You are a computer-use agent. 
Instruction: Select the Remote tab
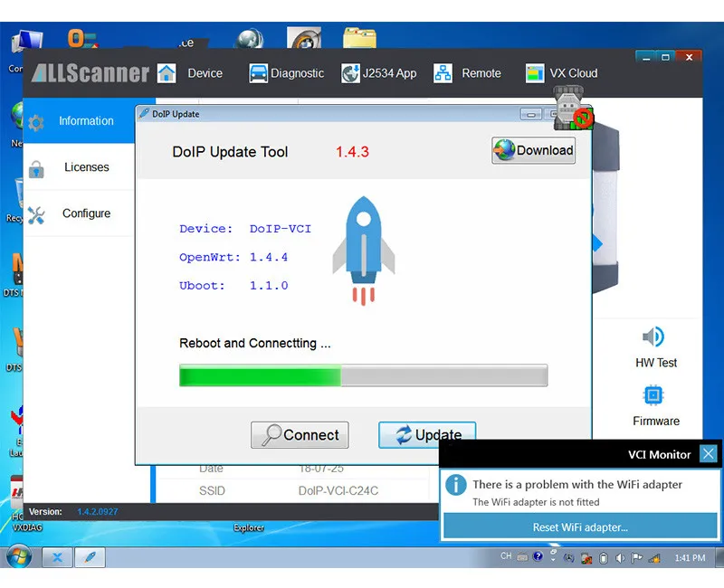(x=481, y=73)
